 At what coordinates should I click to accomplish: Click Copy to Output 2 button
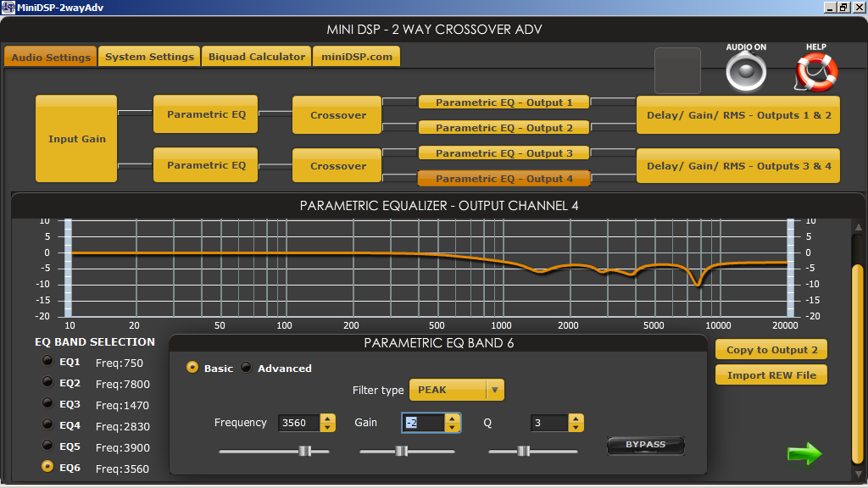pos(771,350)
